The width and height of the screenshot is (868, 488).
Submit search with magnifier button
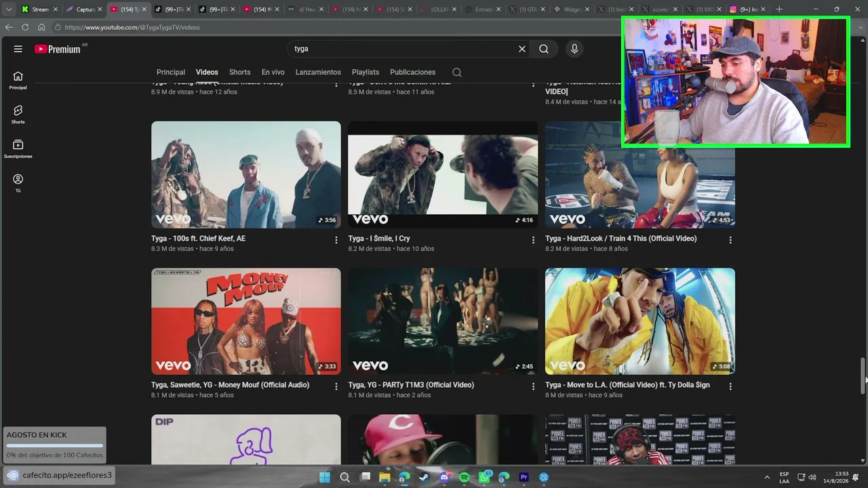544,49
